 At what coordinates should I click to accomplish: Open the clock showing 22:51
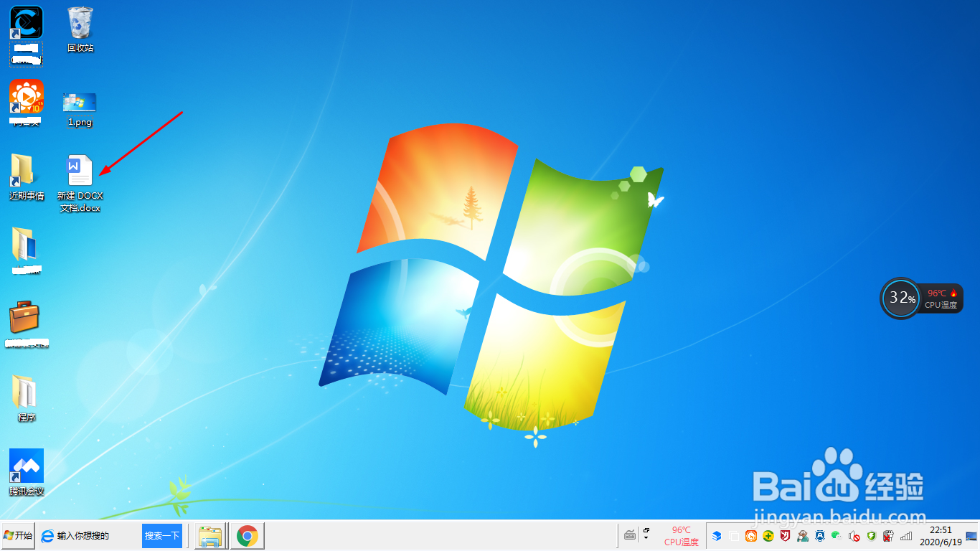click(941, 536)
